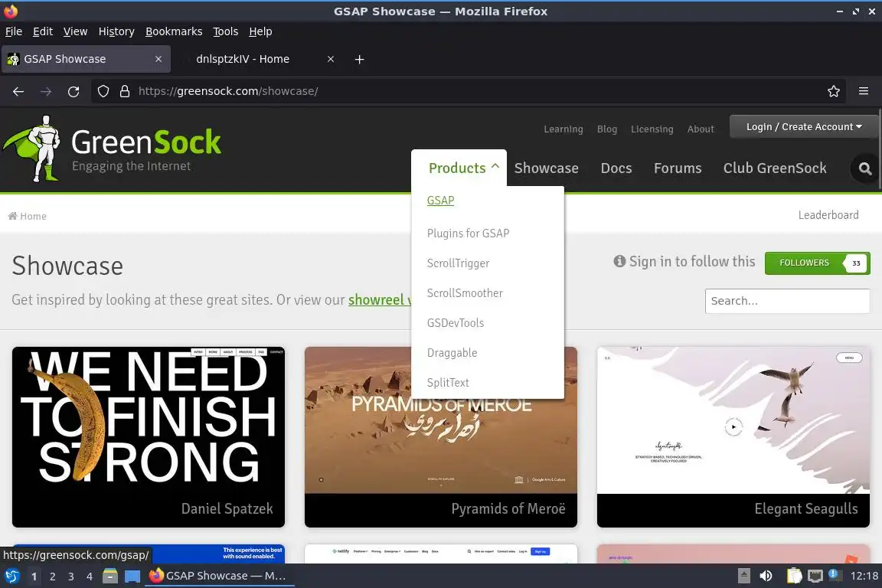The image size is (882, 588).
Task: Open the site search magnifier icon
Action: coord(865,168)
